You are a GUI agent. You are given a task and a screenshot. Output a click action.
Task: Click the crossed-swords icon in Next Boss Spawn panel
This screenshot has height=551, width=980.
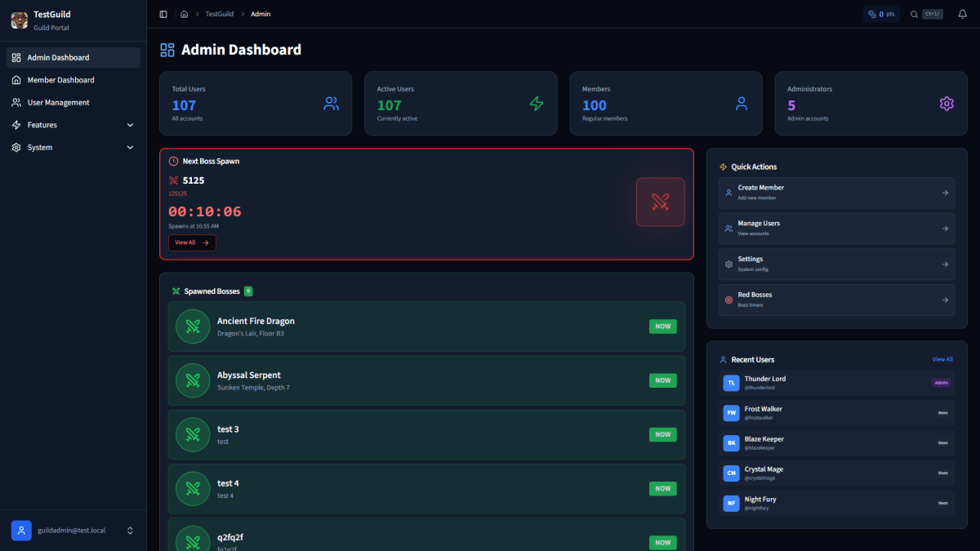pos(660,201)
